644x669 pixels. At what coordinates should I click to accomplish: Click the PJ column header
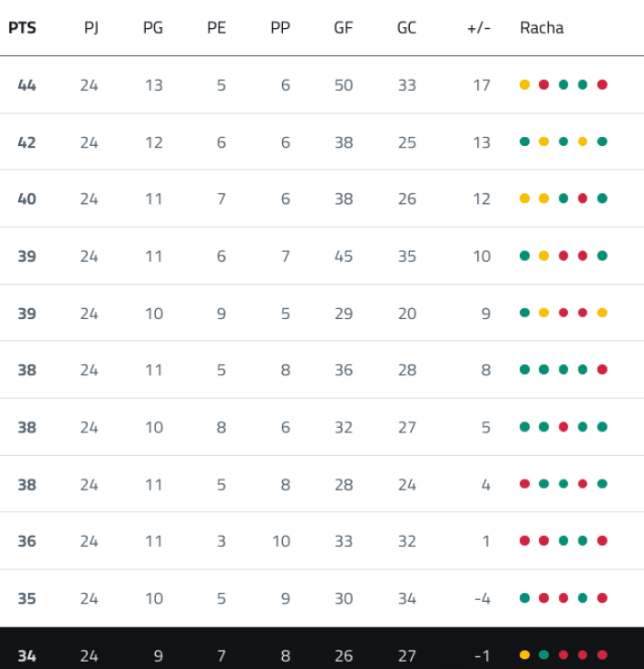[91, 28]
